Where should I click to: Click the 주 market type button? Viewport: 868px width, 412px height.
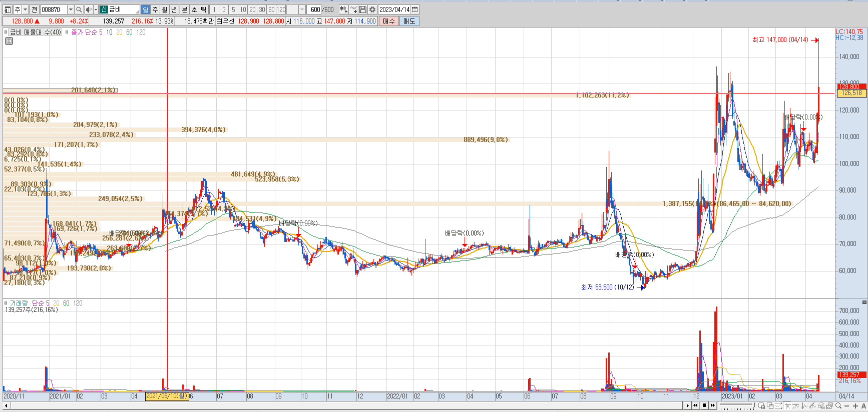(x=17, y=9)
